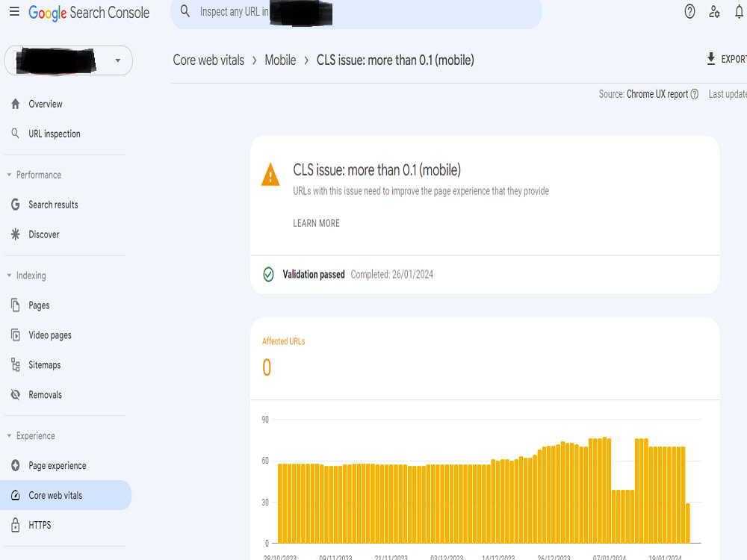The width and height of the screenshot is (747, 560).
Task: Click the Removals crossed-eye icon
Action: 15,395
